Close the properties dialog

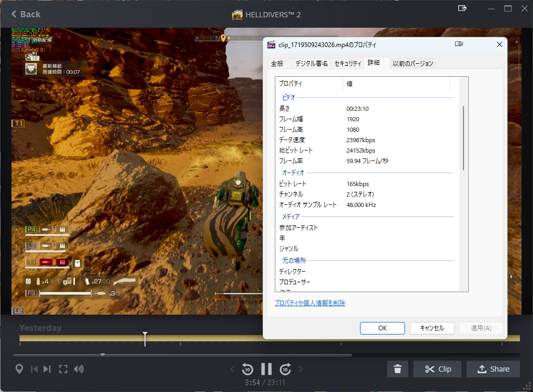[x=500, y=44]
